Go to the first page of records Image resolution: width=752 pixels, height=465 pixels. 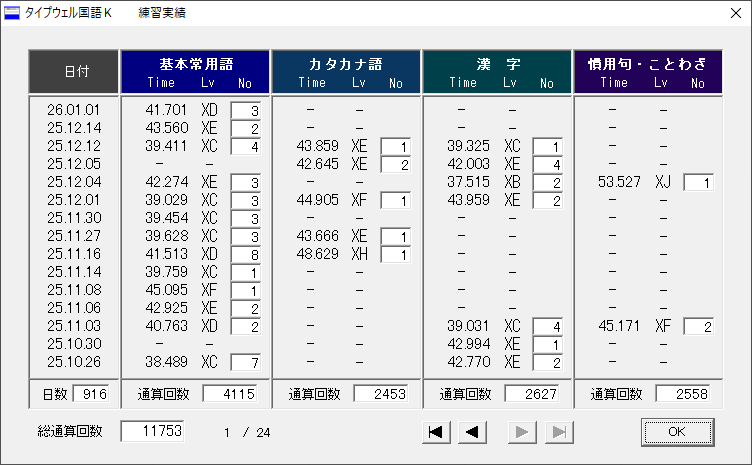(x=436, y=432)
